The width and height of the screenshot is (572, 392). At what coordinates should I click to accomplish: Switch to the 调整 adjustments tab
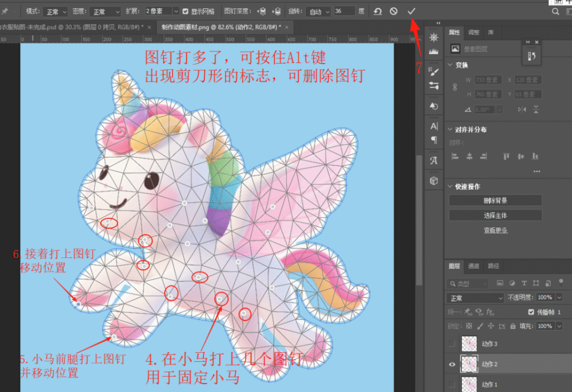[474, 32]
